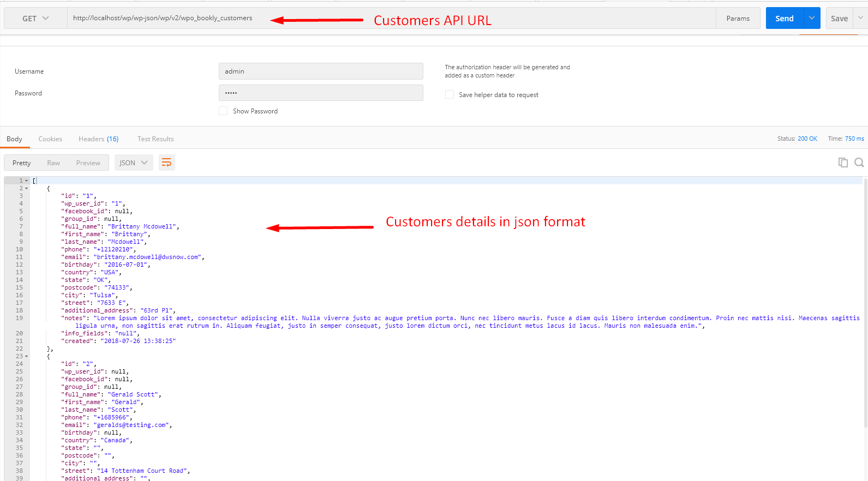Enable the Show Password checkbox
The image size is (868, 481).
(x=223, y=111)
